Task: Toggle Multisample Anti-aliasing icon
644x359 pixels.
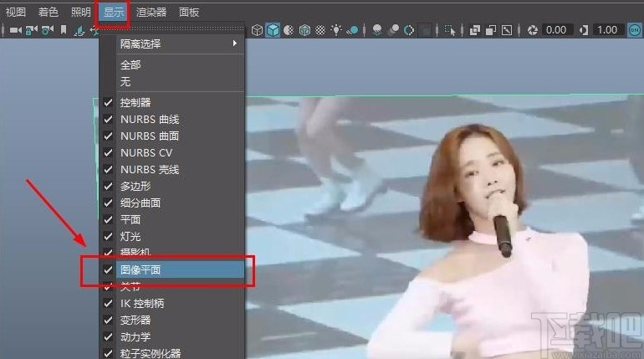Action: pos(409,30)
